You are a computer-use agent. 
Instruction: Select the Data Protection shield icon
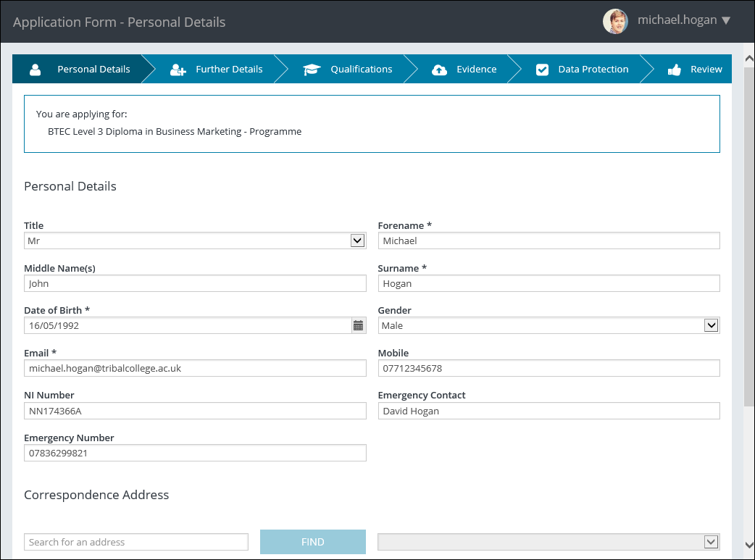pos(542,69)
